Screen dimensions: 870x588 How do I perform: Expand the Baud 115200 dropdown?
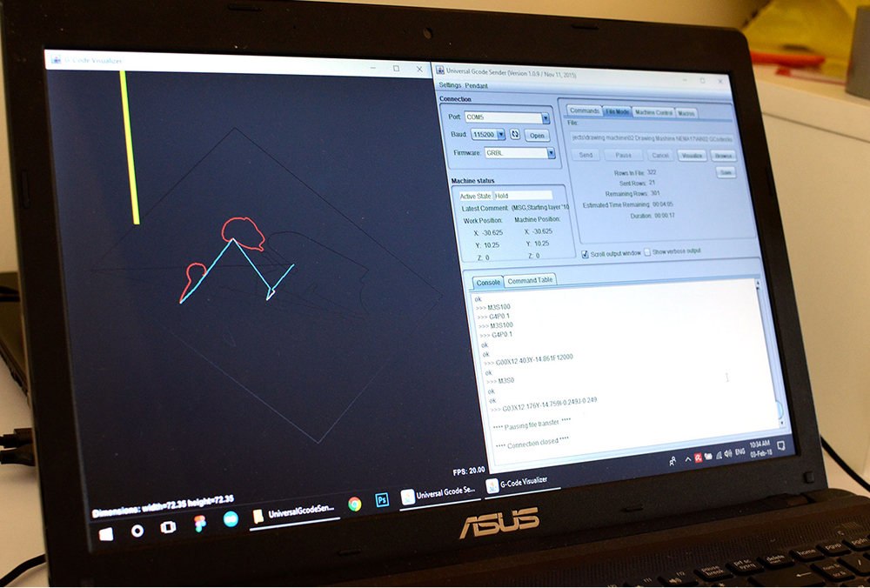pyautogui.click(x=501, y=134)
